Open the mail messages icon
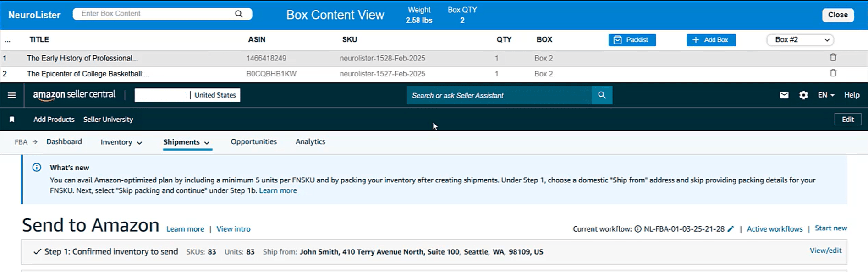The image size is (868, 272). (784, 95)
